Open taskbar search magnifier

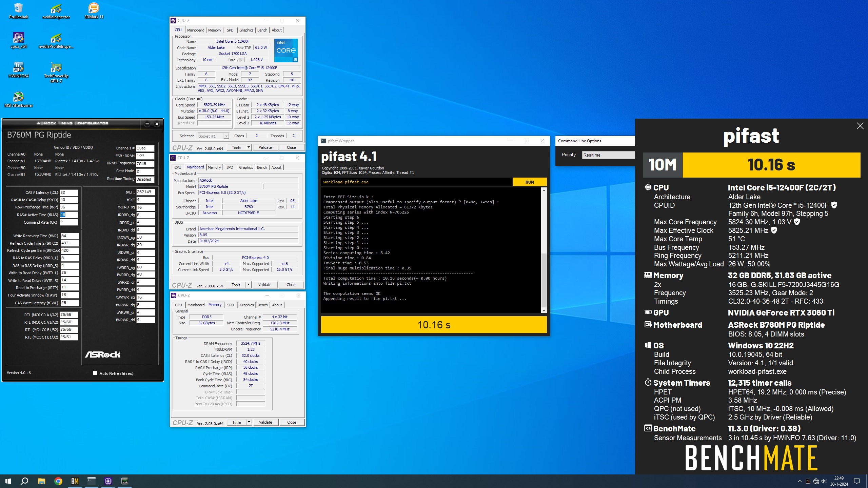24,481
